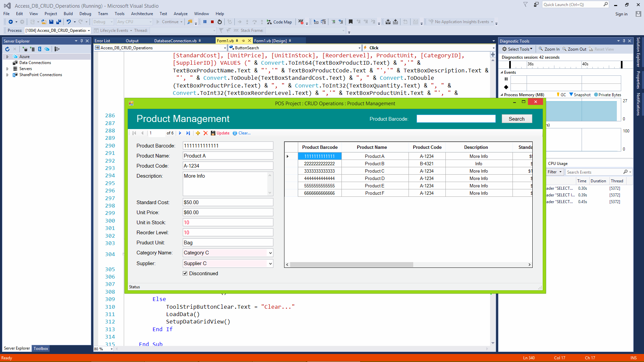
Task: Select the Product B row barcode cell
Action: 319,164
